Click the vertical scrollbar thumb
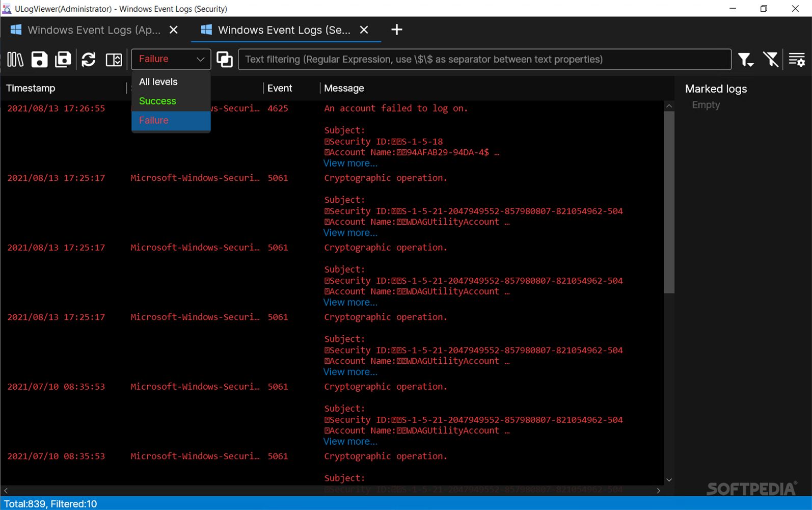Viewport: 812px width, 510px height. (669, 202)
